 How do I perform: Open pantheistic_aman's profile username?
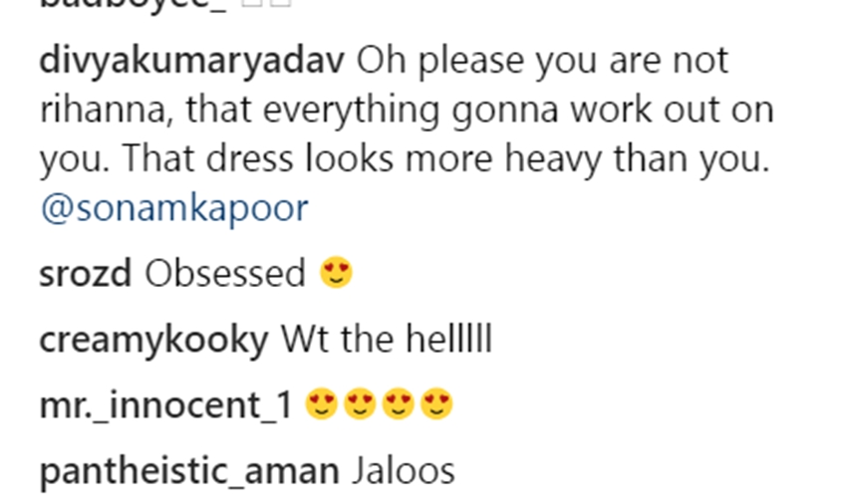pos(189,471)
